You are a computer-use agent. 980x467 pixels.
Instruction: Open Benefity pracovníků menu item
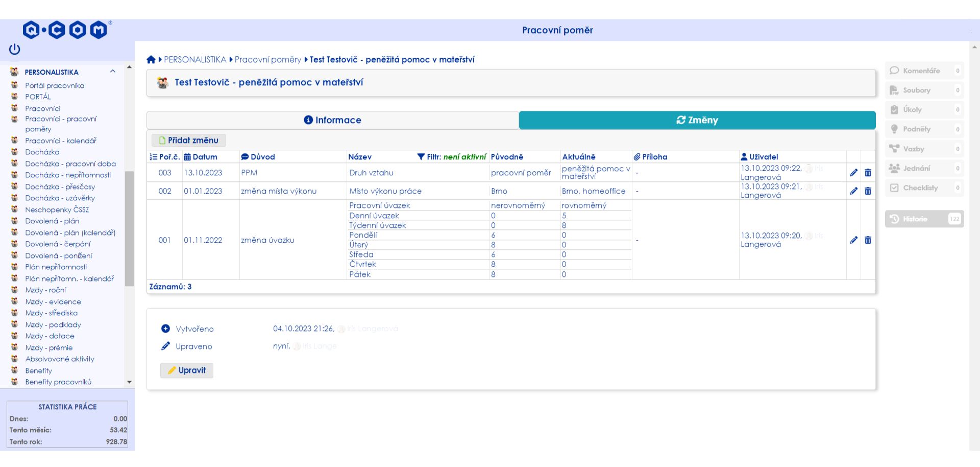pos(58,382)
